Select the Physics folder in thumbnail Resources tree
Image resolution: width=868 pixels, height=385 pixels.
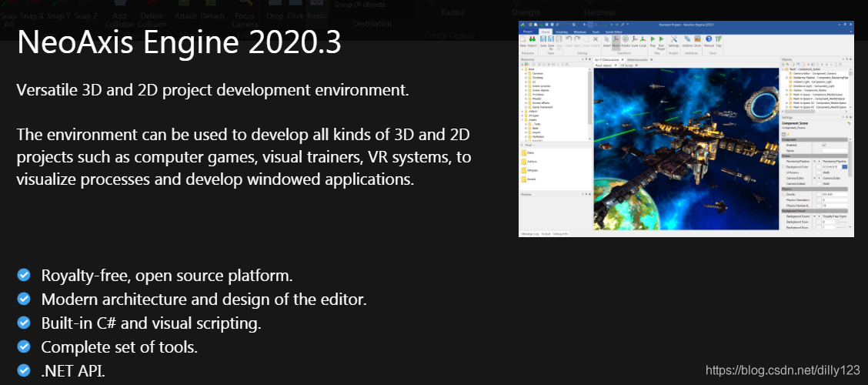coord(535,99)
